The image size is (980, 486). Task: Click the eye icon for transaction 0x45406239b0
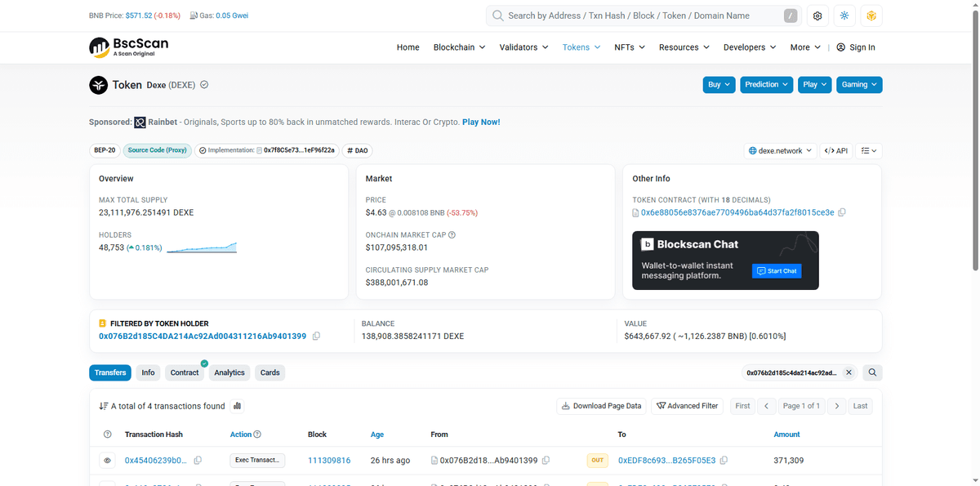[107, 461]
